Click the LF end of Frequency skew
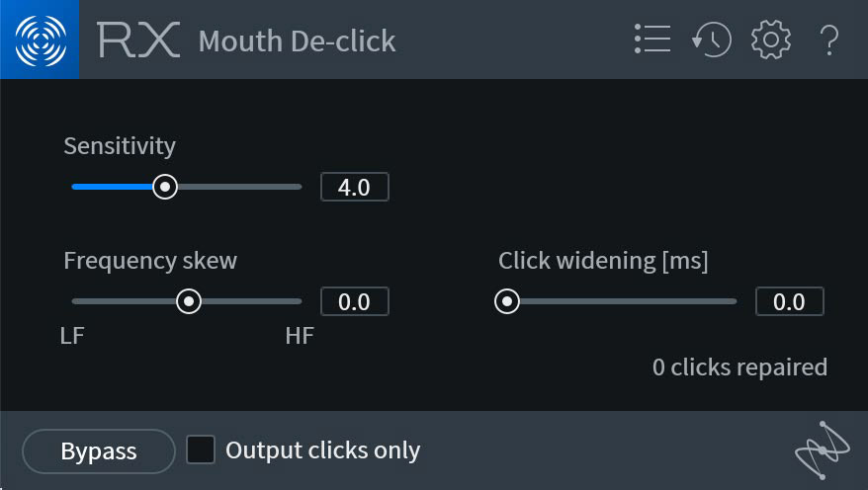This screenshot has width=868, height=490. 72,336
